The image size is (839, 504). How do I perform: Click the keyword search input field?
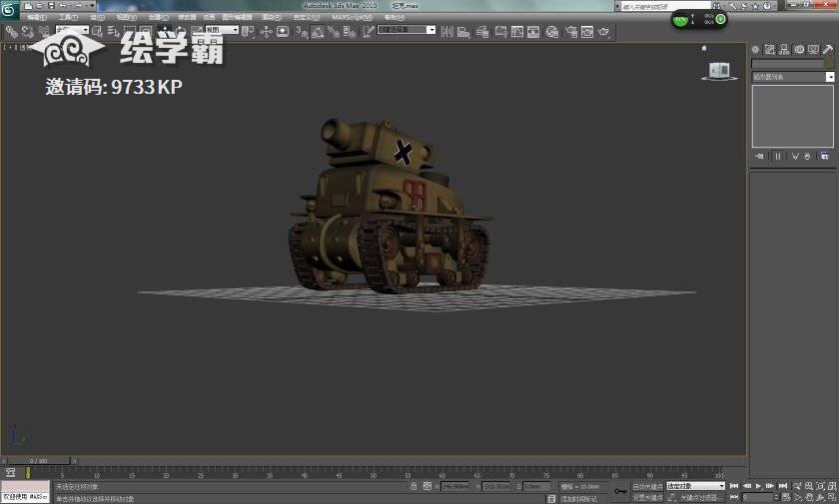[x=665, y=6]
